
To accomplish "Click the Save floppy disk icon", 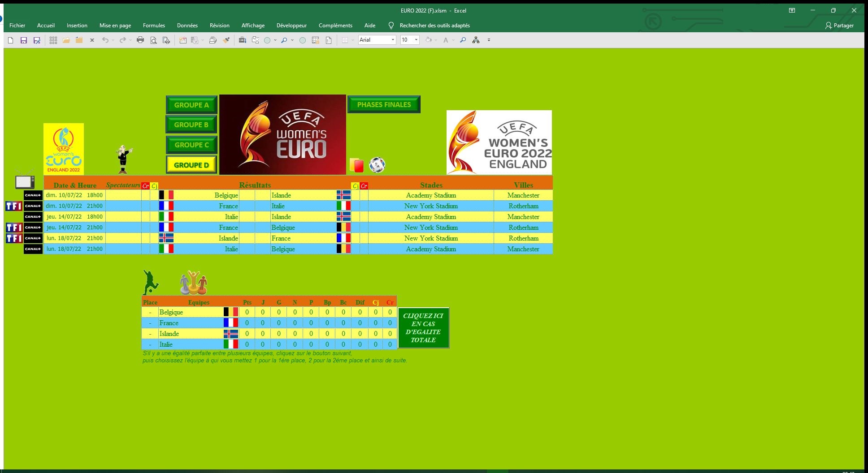I will click(24, 40).
